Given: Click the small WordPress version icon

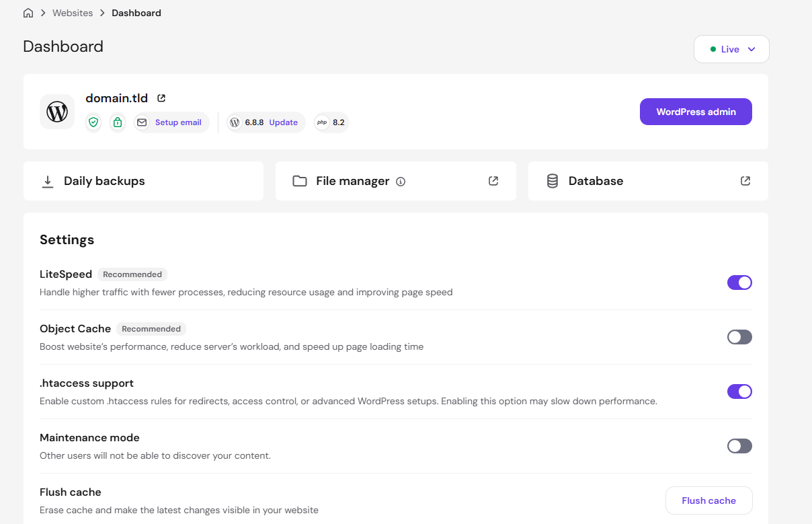Looking at the screenshot, I should (x=235, y=122).
